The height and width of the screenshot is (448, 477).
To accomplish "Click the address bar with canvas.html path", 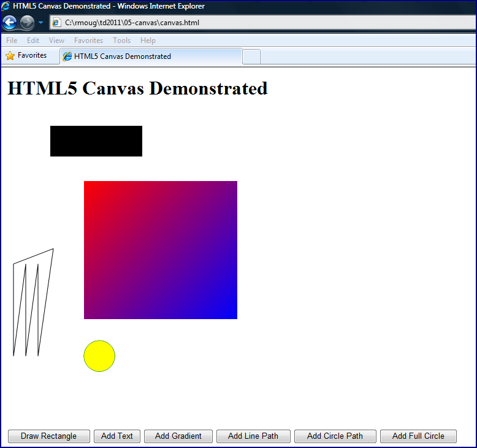I will (263, 23).
